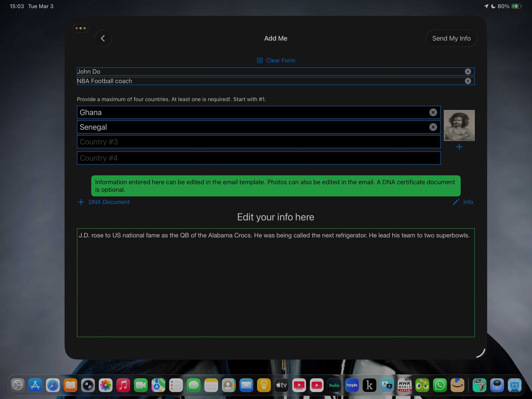Tap the location arrow in status bar
Viewport: 532px width, 399px height.
point(486,6)
